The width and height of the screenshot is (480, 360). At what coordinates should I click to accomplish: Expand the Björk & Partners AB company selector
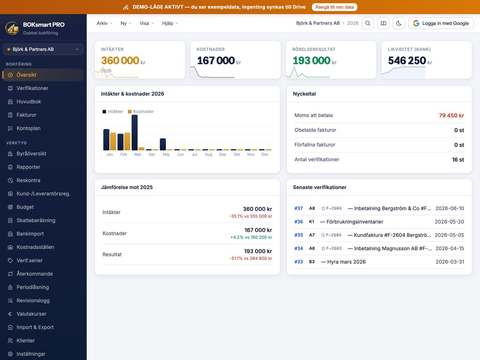coord(43,49)
